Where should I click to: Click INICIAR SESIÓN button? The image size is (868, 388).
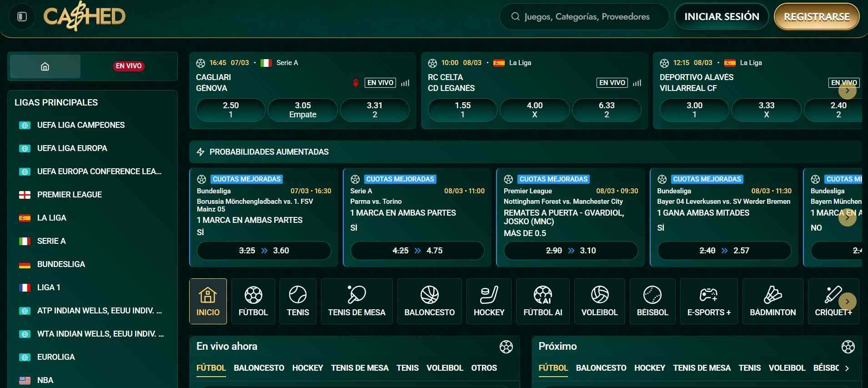tap(722, 17)
